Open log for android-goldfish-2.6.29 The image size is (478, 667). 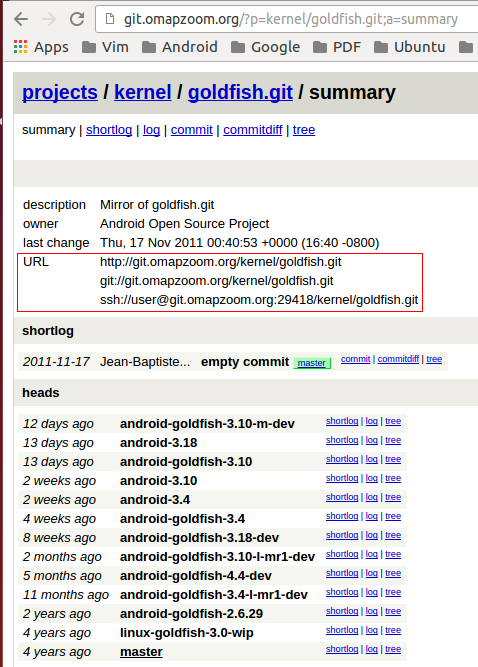[372, 611]
